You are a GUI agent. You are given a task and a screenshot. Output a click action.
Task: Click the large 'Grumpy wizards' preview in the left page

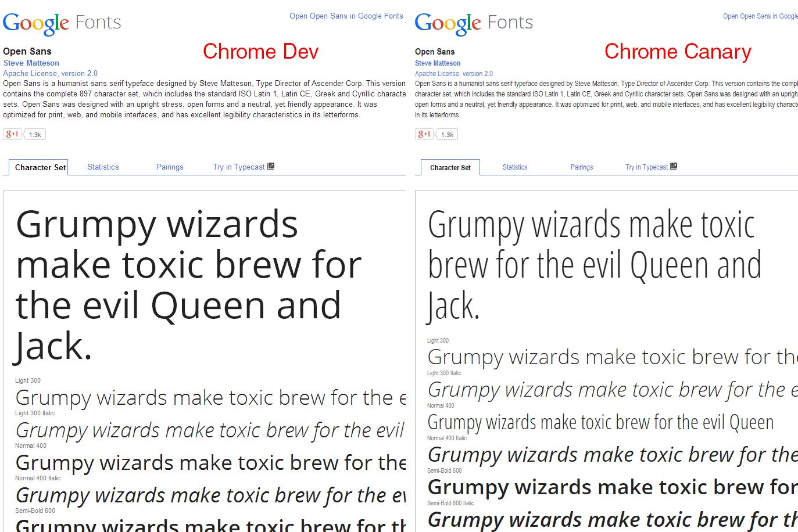[x=189, y=285]
